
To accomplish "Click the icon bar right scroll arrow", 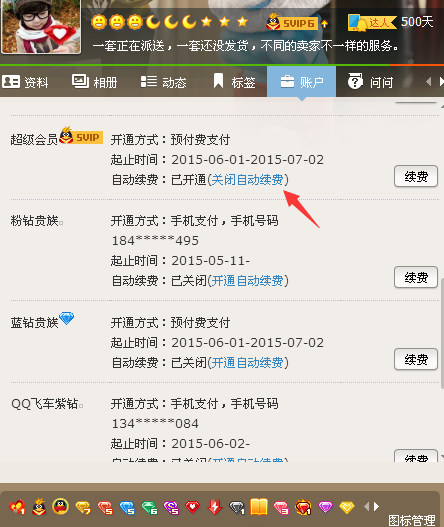I will click(x=376, y=506).
